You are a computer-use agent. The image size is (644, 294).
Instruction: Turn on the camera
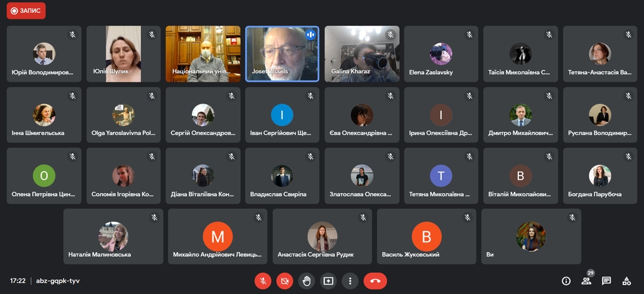pos(285,280)
